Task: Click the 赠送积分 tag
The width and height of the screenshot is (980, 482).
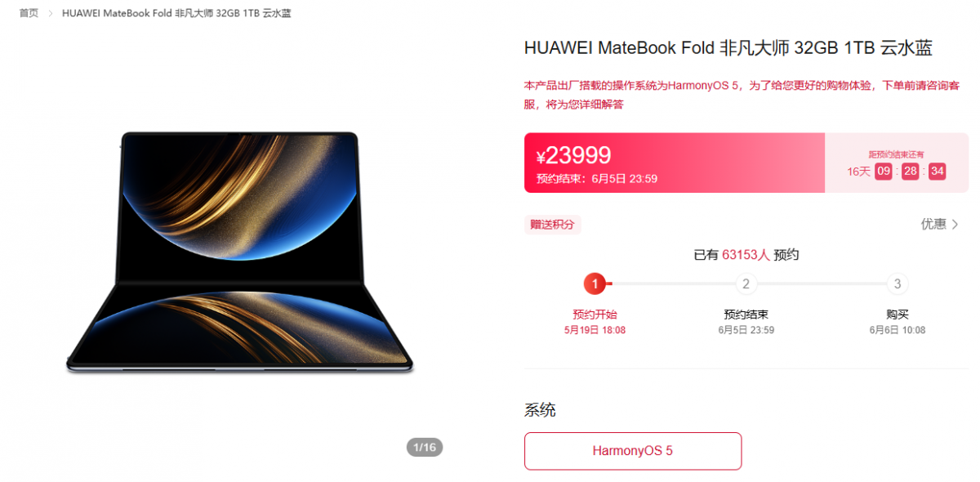Action: 553,225
